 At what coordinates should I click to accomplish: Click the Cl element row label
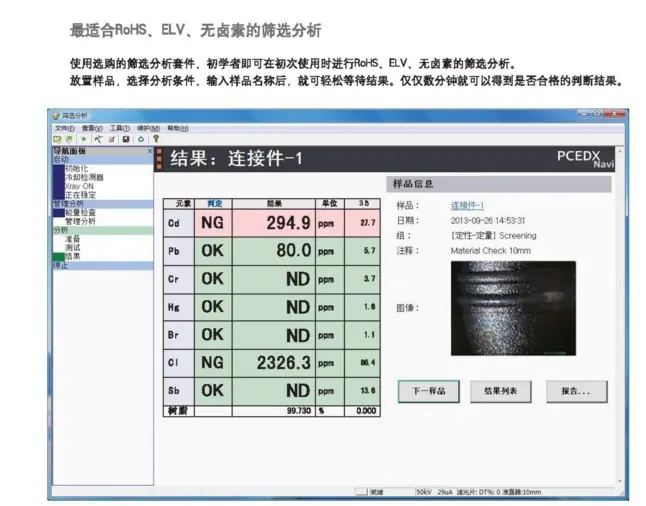tap(179, 363)
